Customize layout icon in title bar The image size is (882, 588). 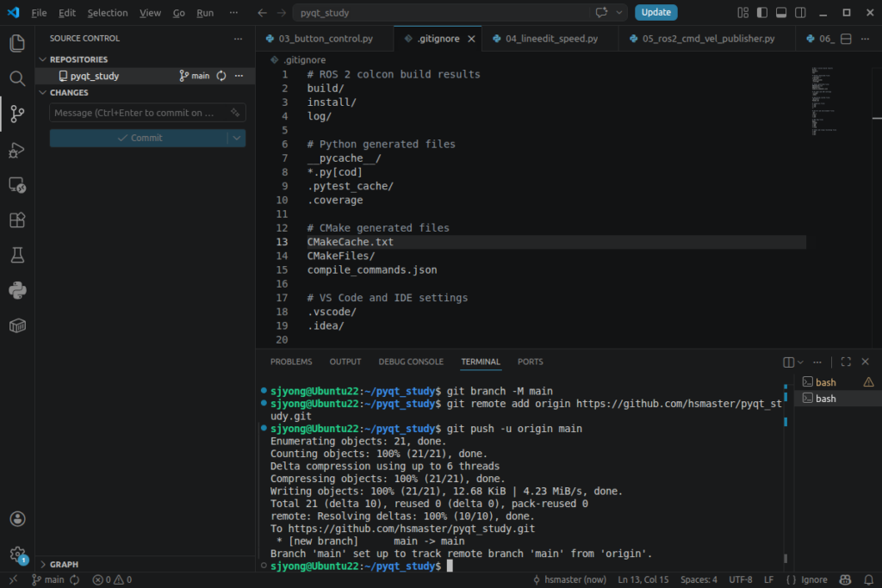click(x=743, y=12)
